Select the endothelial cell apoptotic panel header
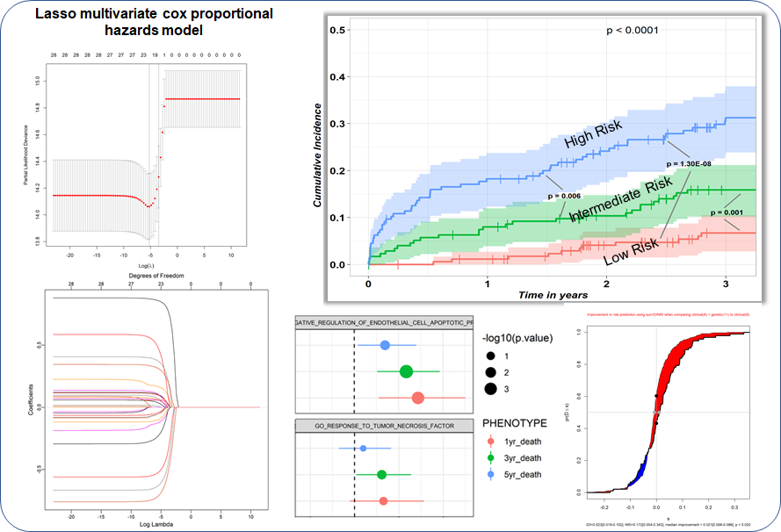781x532 pixels. tap(386, 322)
